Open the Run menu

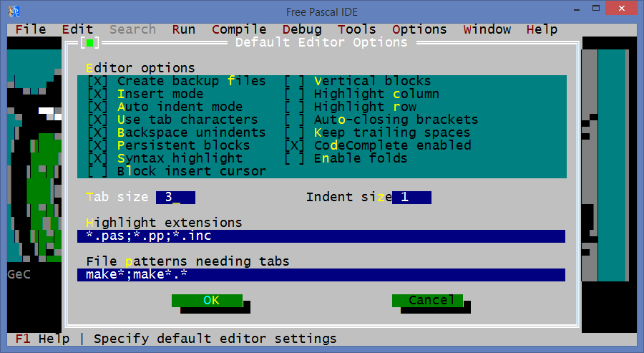184,29
